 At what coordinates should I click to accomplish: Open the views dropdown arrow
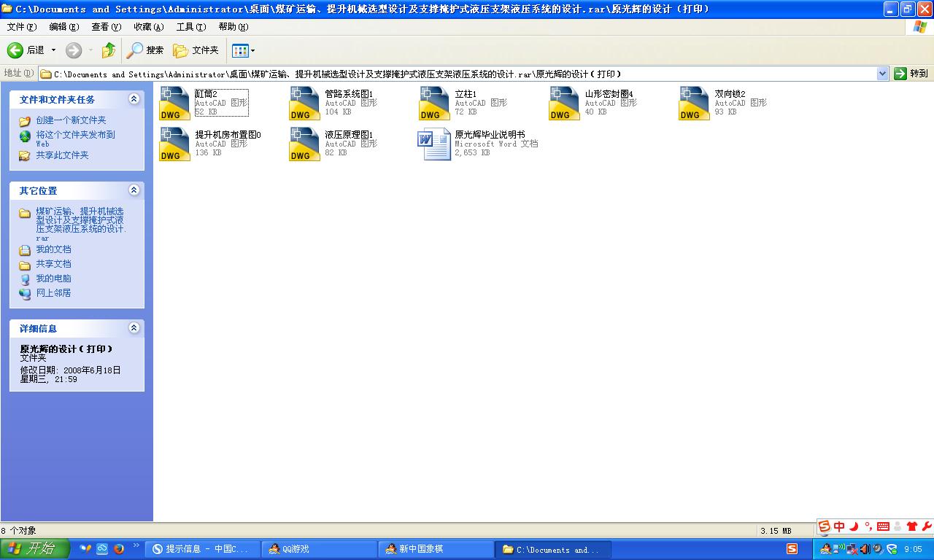click(x=252, y=50)
